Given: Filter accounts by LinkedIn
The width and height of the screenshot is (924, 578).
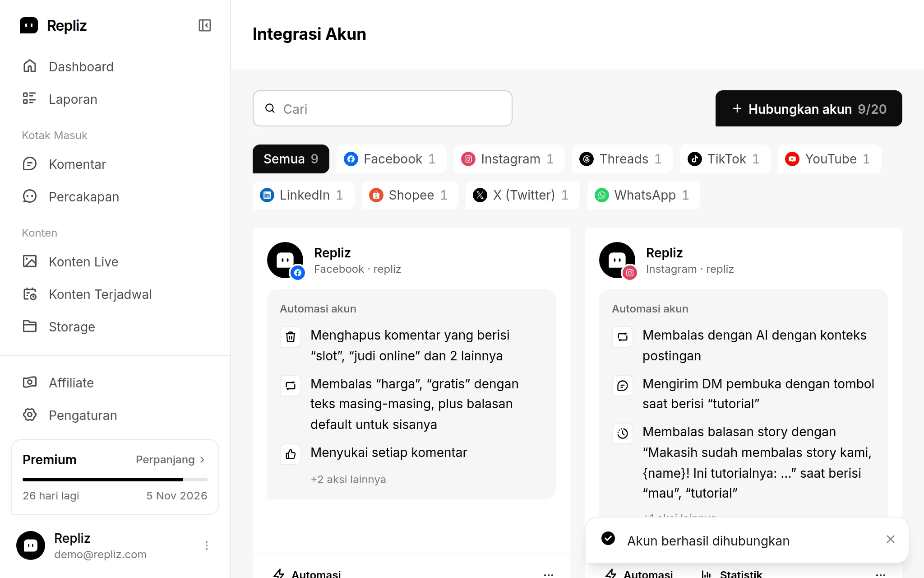Looking at the screenshot, I should 303,195.
